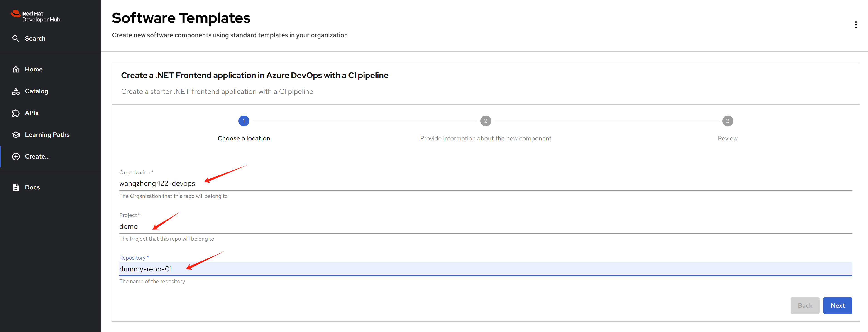Select step 3 Review circle
Screen dimensions: 868x332
click(x=727, y=121)
